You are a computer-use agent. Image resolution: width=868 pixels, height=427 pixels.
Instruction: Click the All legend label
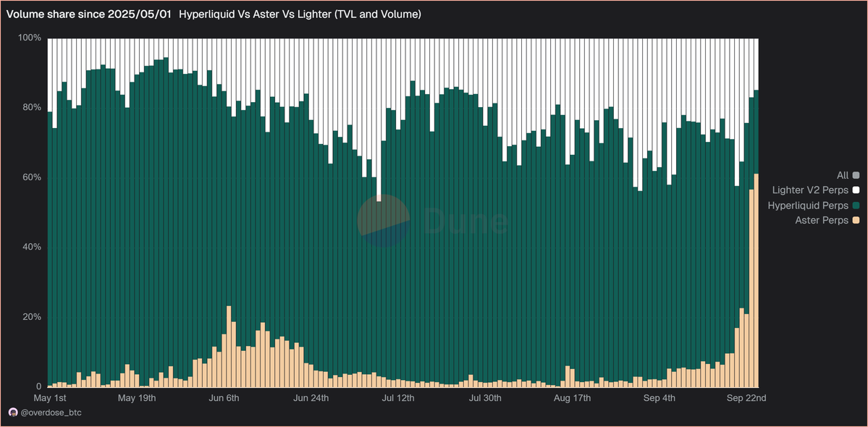point(843,175)
